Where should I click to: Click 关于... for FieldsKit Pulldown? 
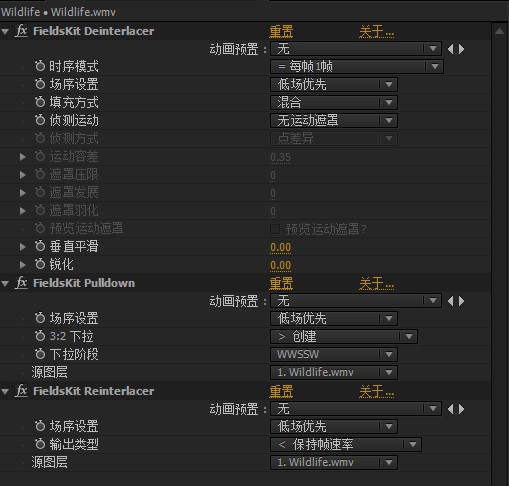(x=376, y=284)
